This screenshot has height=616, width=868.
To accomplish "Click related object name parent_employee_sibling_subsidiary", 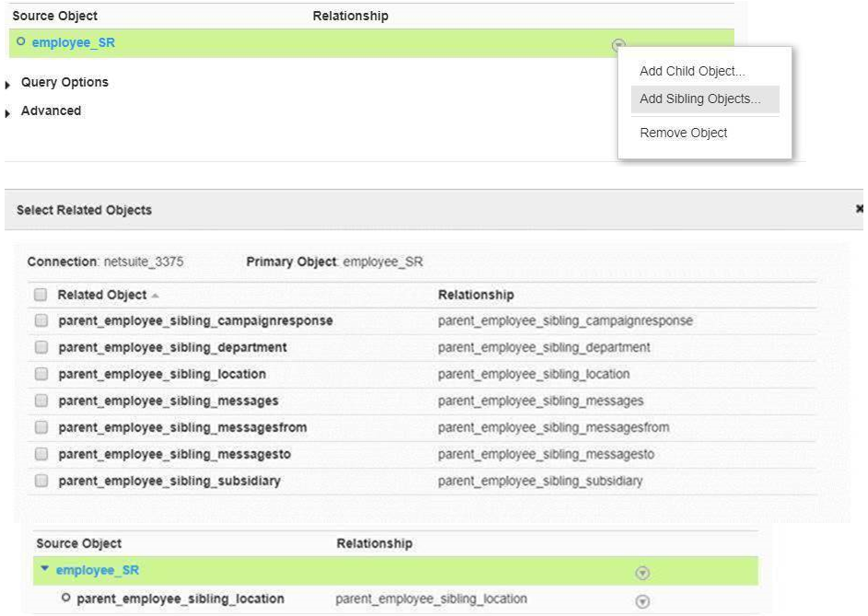I will (170, 481).
